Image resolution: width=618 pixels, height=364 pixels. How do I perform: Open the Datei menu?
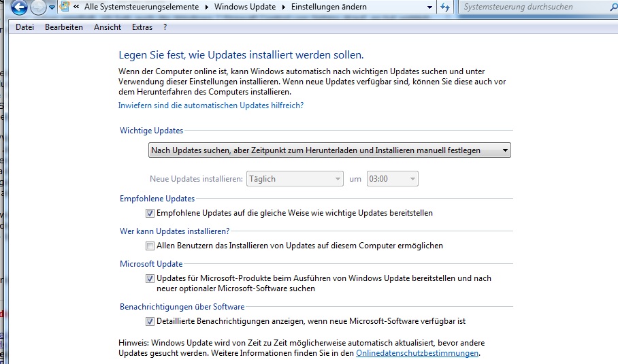click(x=25, y=27)
